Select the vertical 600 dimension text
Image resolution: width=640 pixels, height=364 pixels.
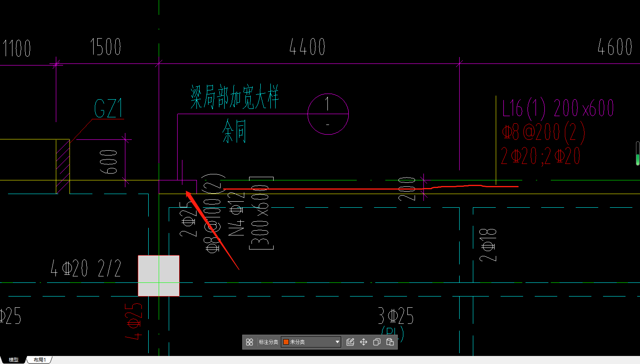[x=108, y=162]
